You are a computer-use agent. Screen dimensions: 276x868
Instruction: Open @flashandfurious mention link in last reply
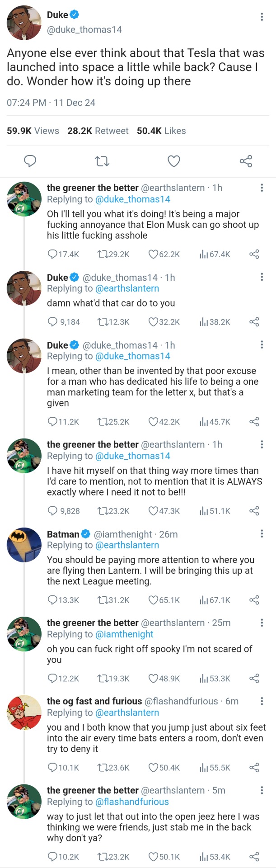[132, 802]
